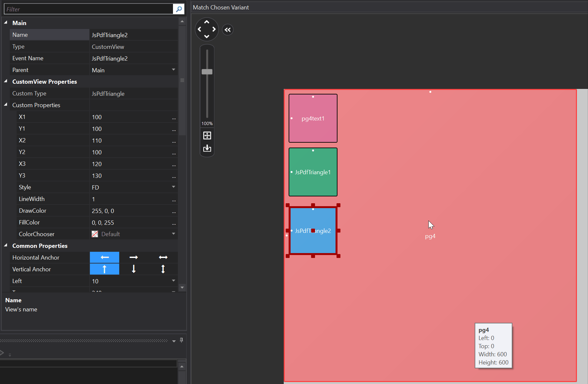Viewport: 588px width, 384px height.
Task: Click the property grid scroll down arrow
Action: point(182,287)
